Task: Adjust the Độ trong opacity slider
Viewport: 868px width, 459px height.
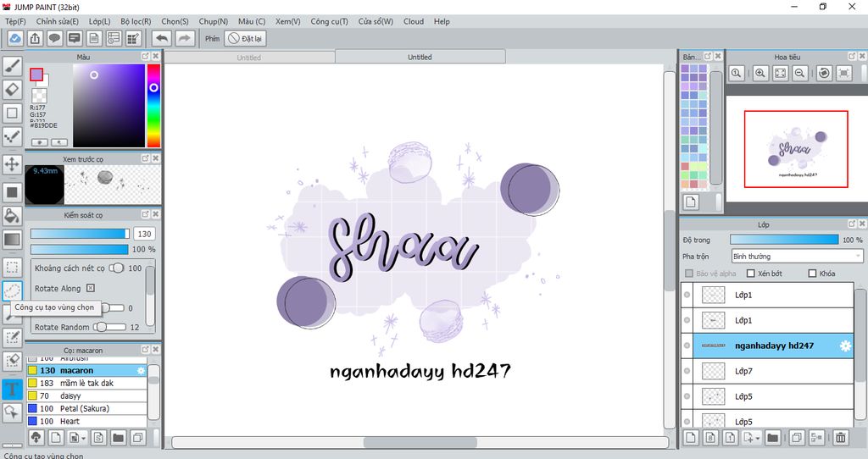Action: [x=784, y=240]
